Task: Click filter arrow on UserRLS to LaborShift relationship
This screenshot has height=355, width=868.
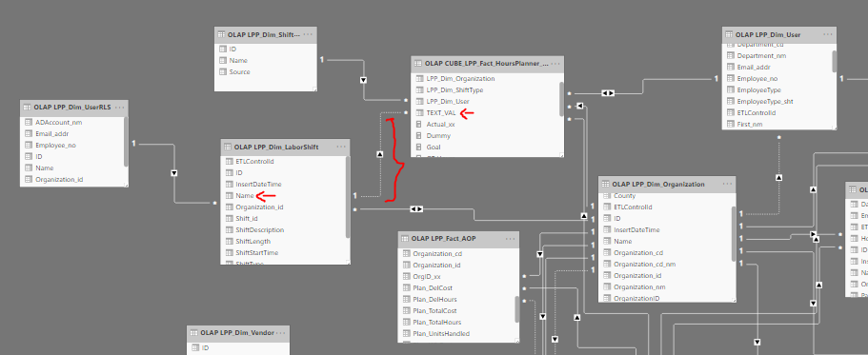Action: (x=174, y=173)
